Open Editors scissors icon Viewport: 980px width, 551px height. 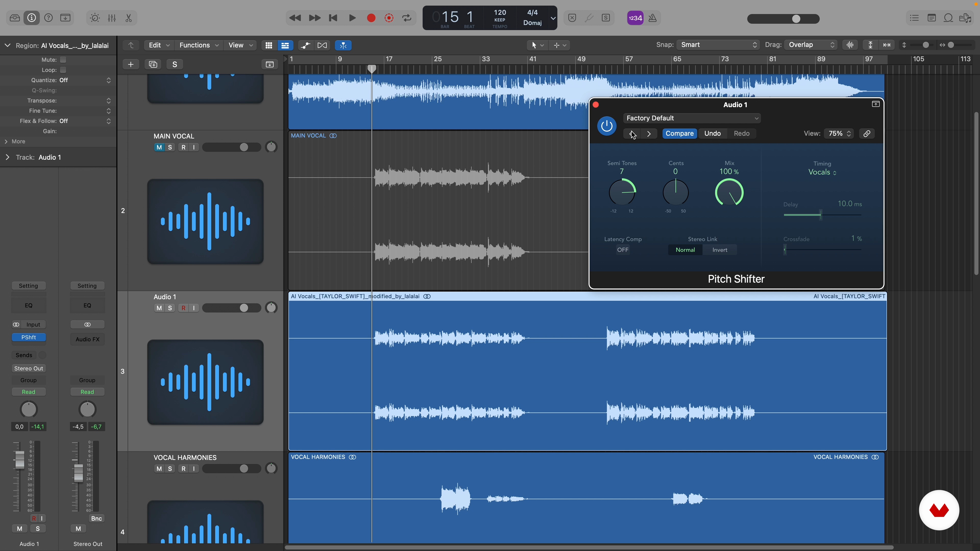coord(129,18)
